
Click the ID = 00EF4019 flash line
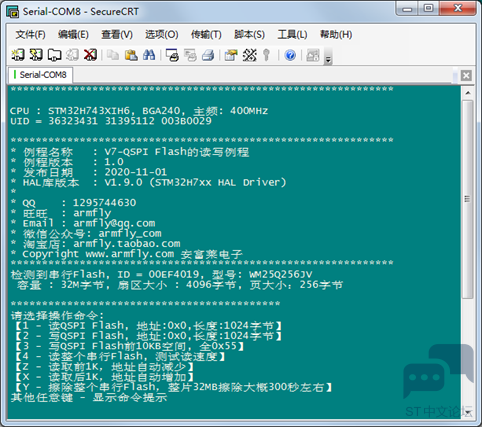[161, 275]
